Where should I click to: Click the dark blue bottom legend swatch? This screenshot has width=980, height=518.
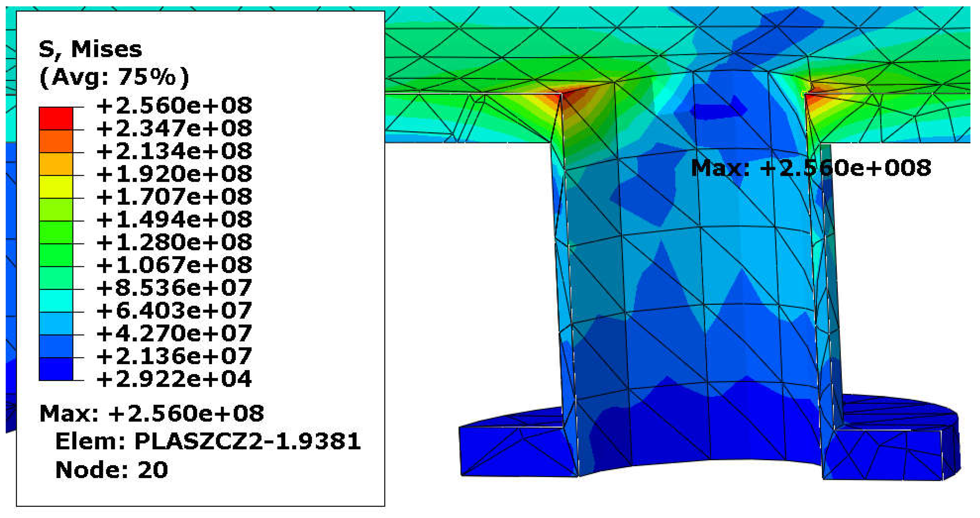56,369
